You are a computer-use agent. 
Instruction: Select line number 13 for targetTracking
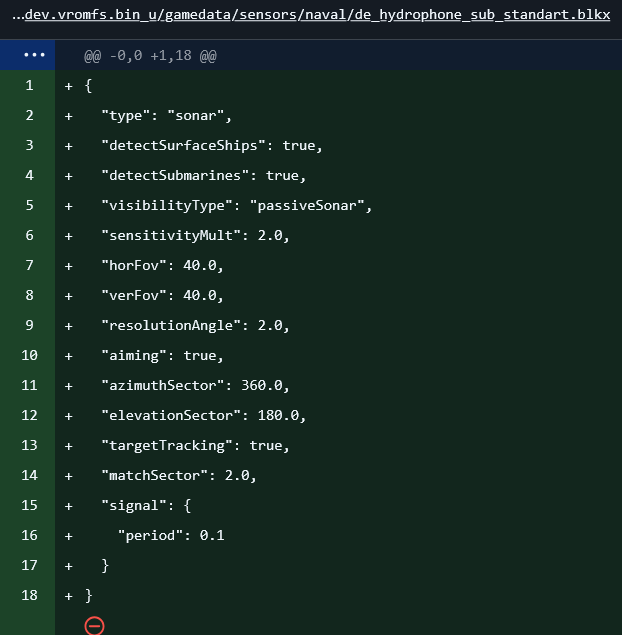click(28, 445)
